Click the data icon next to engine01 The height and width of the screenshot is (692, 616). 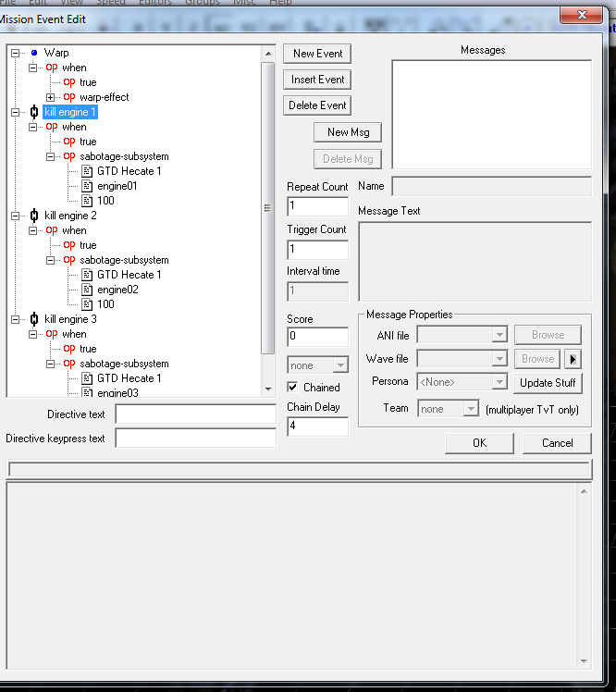87,186
